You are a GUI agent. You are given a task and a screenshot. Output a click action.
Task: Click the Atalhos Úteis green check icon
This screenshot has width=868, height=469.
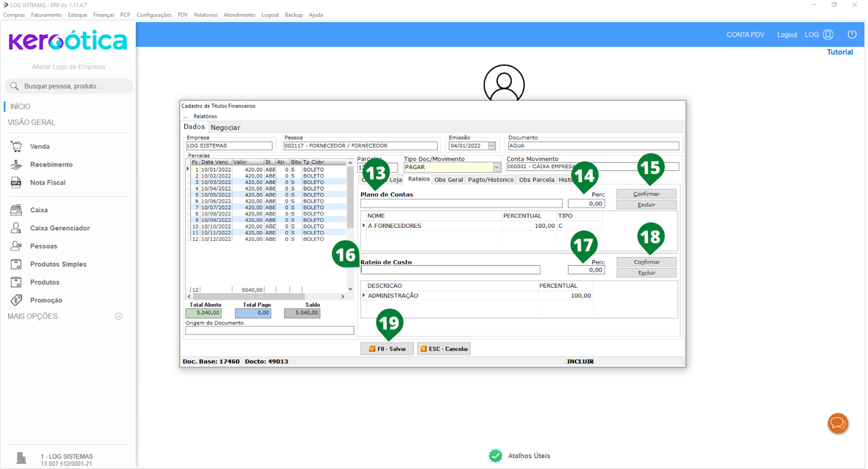pos(495,456)
